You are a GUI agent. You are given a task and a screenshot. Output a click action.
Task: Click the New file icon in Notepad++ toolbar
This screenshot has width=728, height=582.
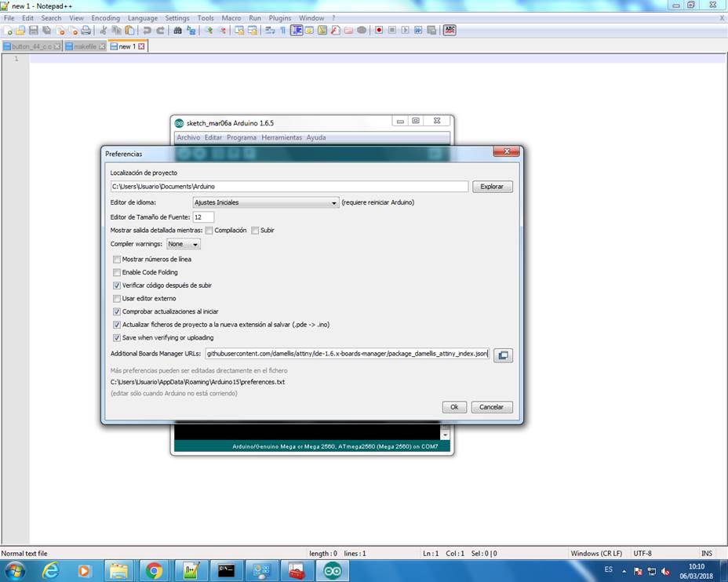click(8, 31)
